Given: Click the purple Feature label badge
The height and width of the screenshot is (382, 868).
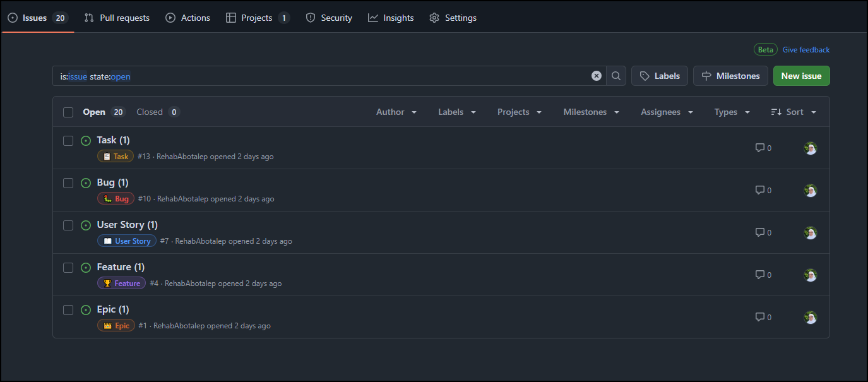Looking at the screenshot, I should point(121,284).
